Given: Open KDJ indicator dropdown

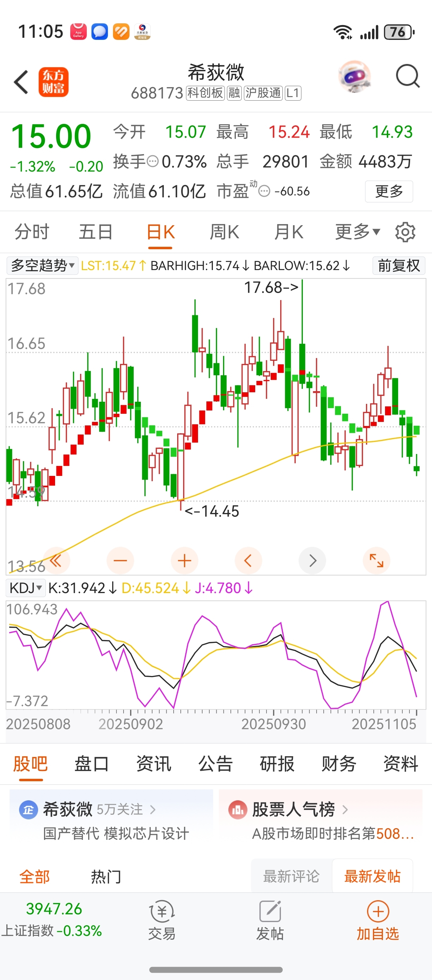Looking at the screenshot, I should 25,588.
